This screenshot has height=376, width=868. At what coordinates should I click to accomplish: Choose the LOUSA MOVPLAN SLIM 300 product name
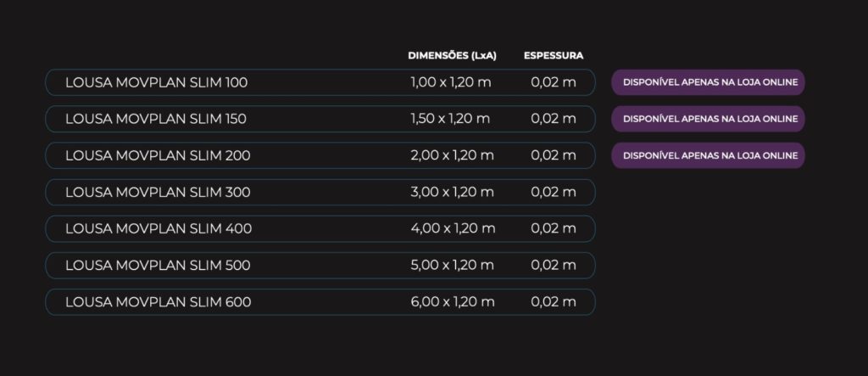158,192
